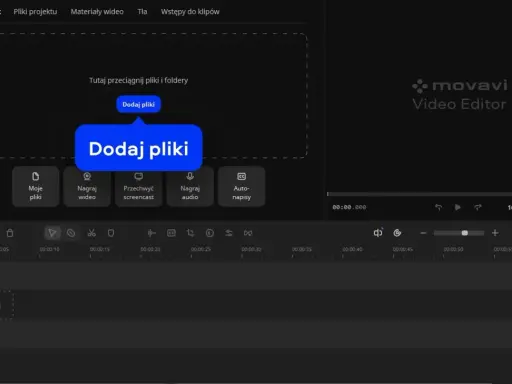This screenshot has width=512, height=384.
Task: Click the icon left of the spiral snapping icon
Action: tap(378, 233)
